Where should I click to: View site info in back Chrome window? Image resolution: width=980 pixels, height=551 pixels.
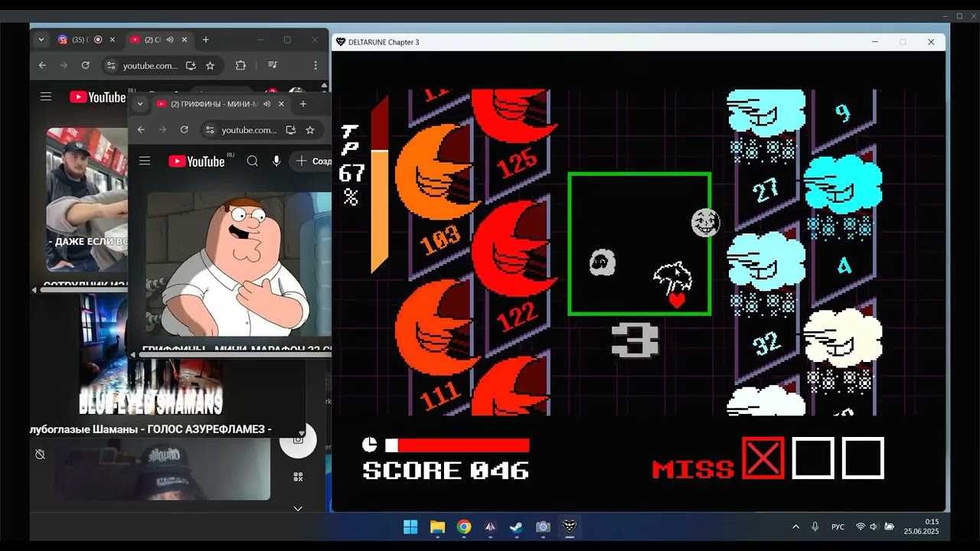(111, 66)
